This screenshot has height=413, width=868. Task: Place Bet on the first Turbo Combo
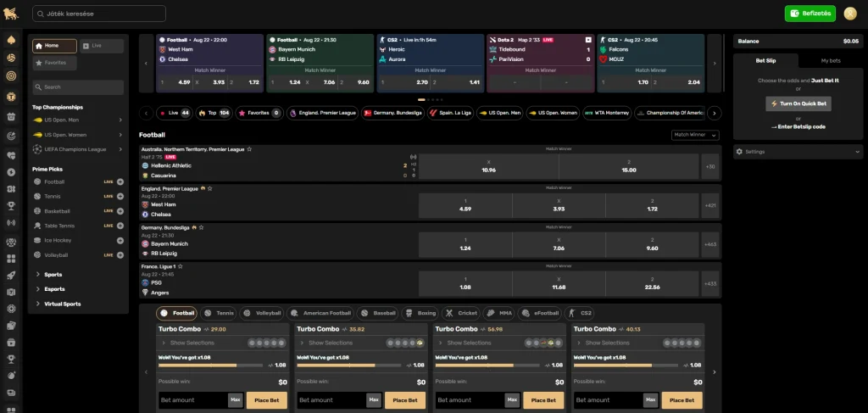[x=266, y=400]
